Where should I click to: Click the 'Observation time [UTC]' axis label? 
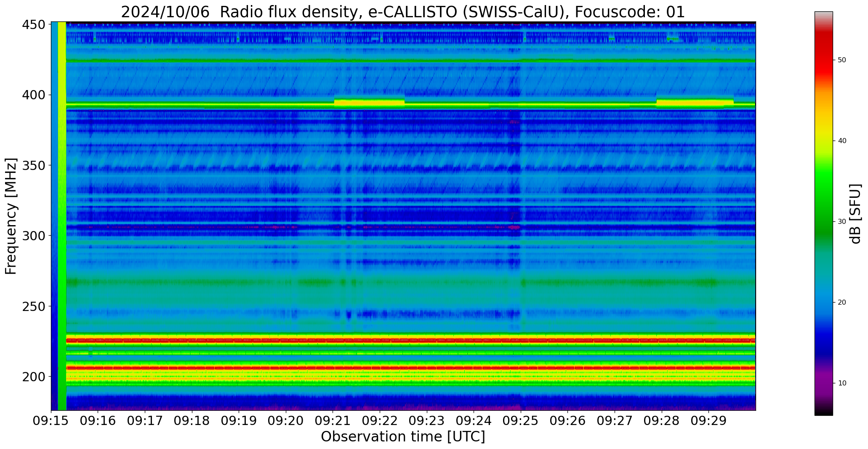[403, 436]
